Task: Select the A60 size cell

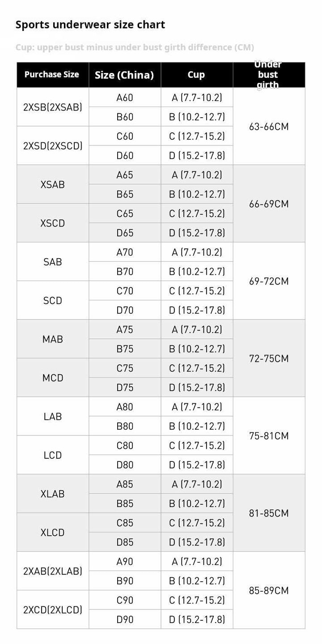Action: click(x=125, y=98)
